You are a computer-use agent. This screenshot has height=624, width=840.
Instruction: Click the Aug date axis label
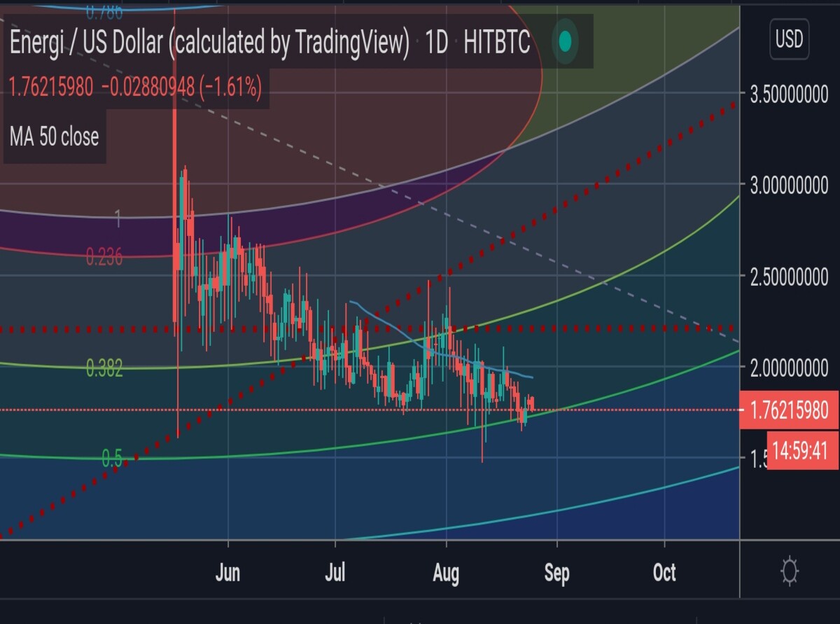click(446, 573)
